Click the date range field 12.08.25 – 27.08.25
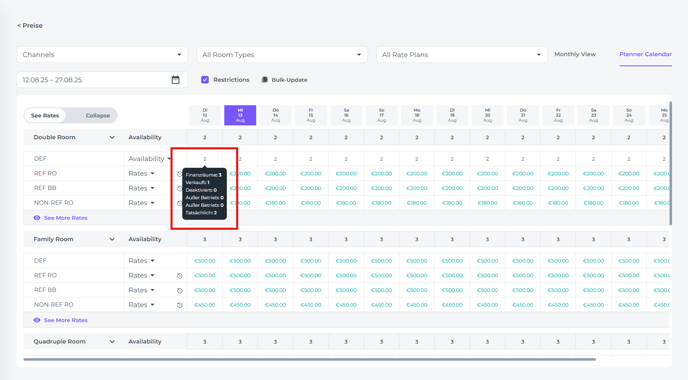The image size is (688, 380). tap(102, 80)
